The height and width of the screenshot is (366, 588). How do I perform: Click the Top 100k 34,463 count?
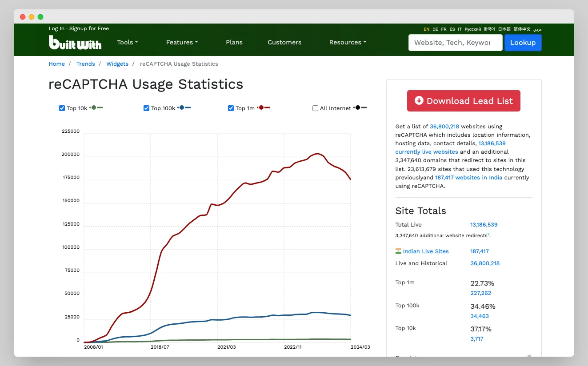click(480, 316)
